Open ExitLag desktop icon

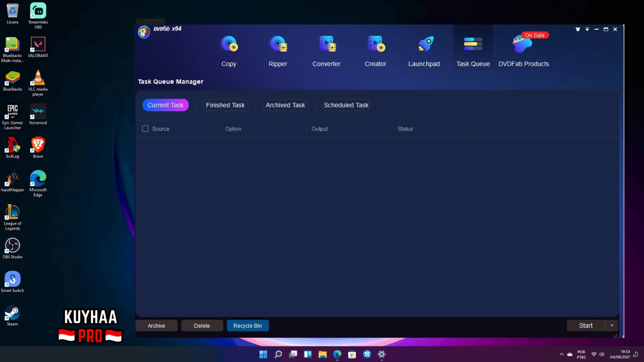[x=13, y=148]
